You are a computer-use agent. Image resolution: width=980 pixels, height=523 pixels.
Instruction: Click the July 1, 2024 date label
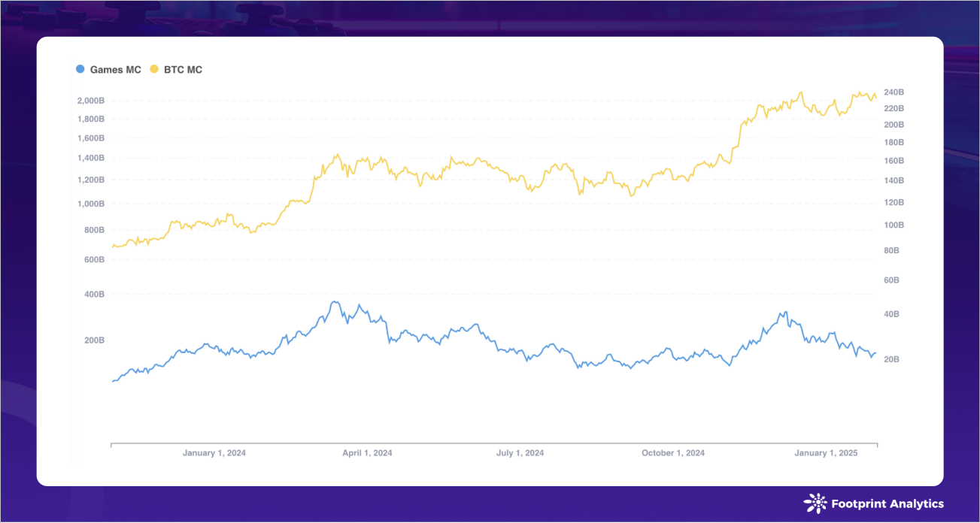pos(520,453)
